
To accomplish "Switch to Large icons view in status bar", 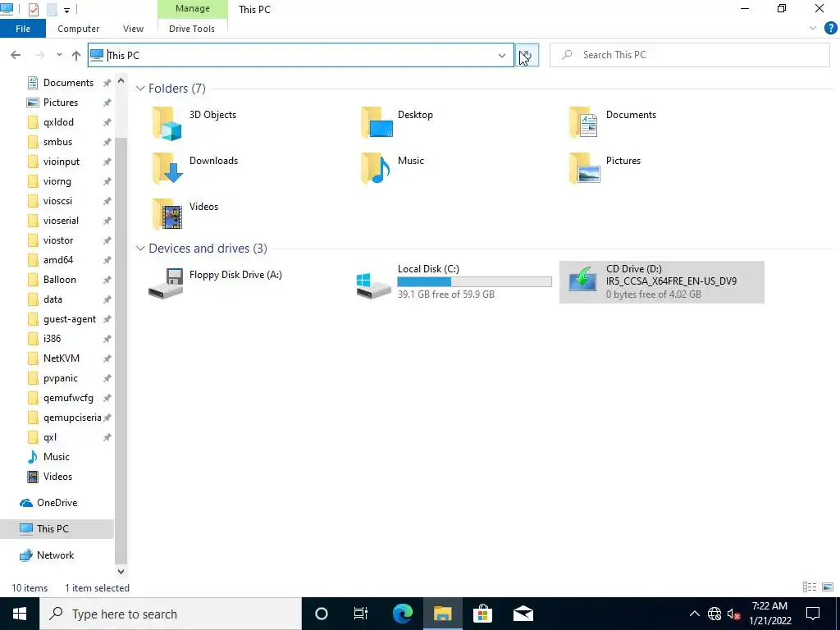I will pyautogui.click(x=828, y=587).
